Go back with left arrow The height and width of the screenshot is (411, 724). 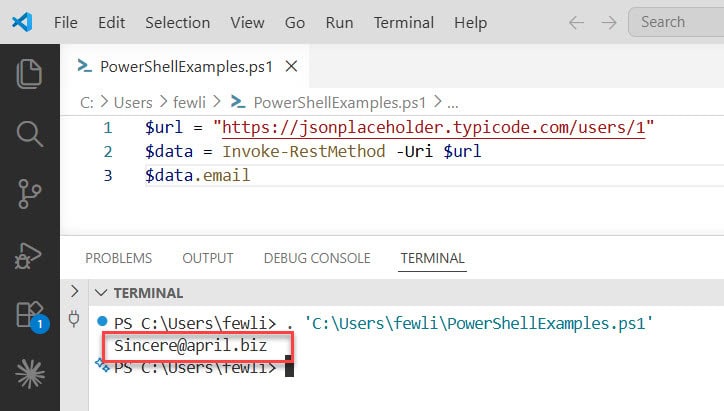(576, 22)
